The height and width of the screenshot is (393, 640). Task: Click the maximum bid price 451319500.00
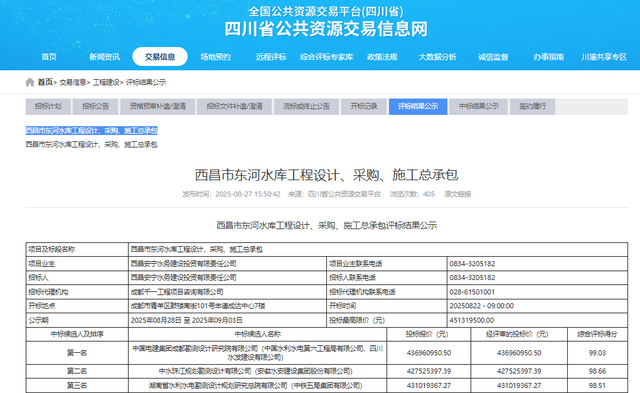pyautogui.click(x=471, y=320)
